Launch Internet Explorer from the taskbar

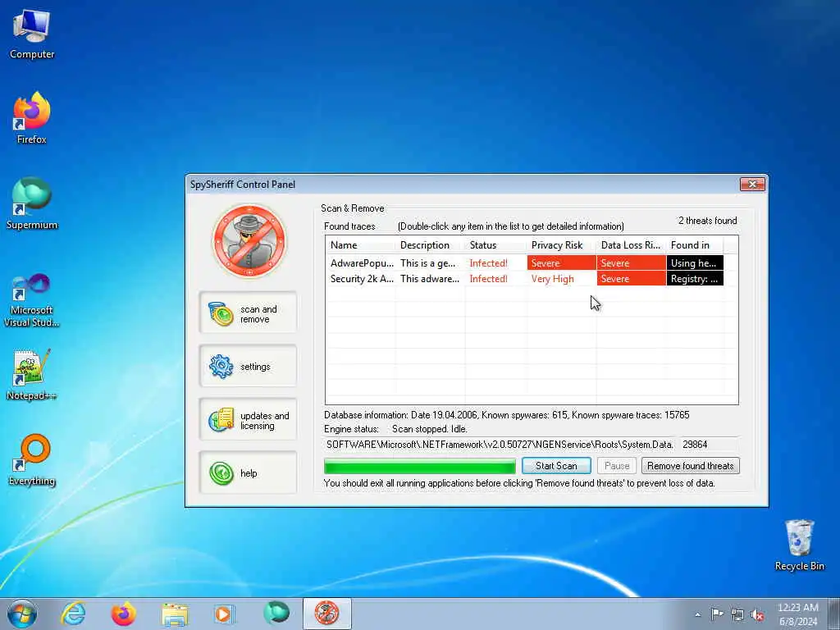click(x=73, y=614)
